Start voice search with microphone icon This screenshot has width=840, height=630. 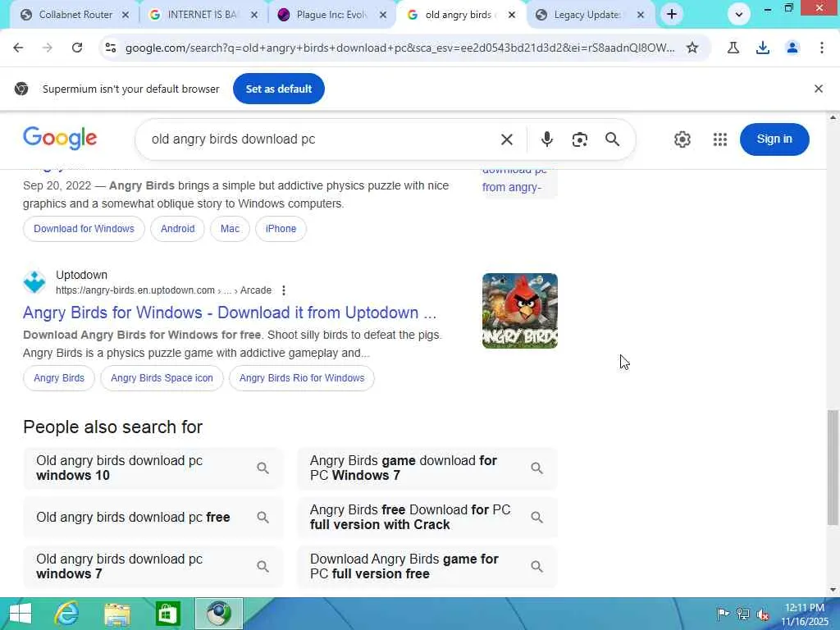point(546,139)
